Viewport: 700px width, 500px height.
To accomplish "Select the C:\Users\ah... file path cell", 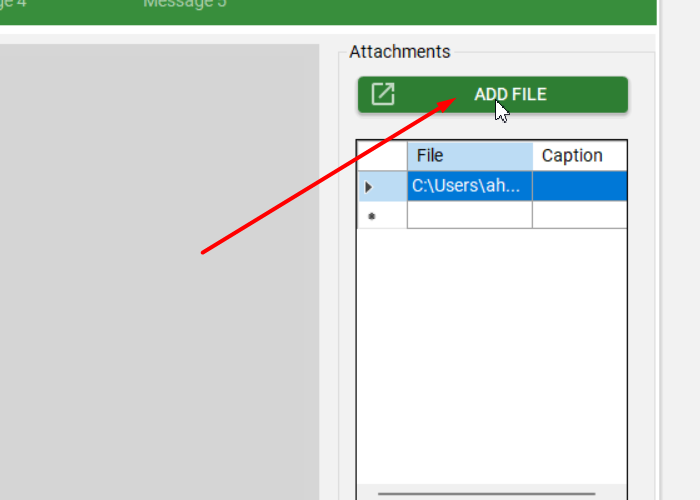I will (469, 186).
